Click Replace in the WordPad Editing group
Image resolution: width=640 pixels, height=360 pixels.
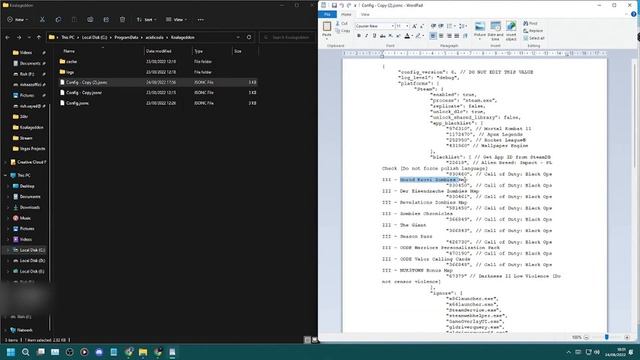click(533, 31)
